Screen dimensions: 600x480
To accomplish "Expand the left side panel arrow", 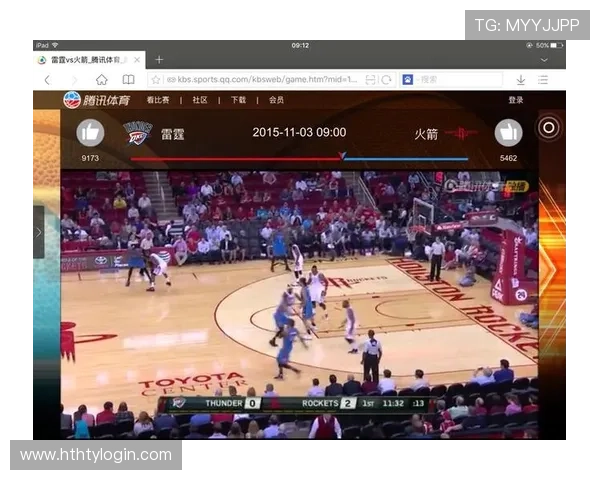I will [x=38, y=232].
